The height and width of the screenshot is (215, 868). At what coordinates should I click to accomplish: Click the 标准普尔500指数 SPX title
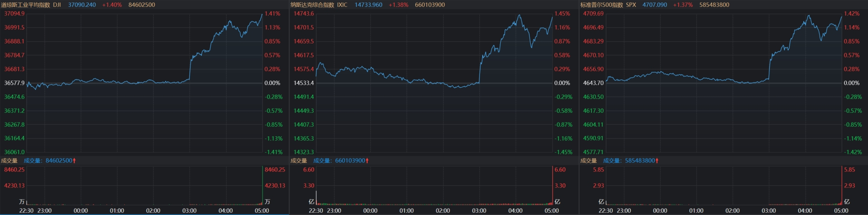(608, 5)
